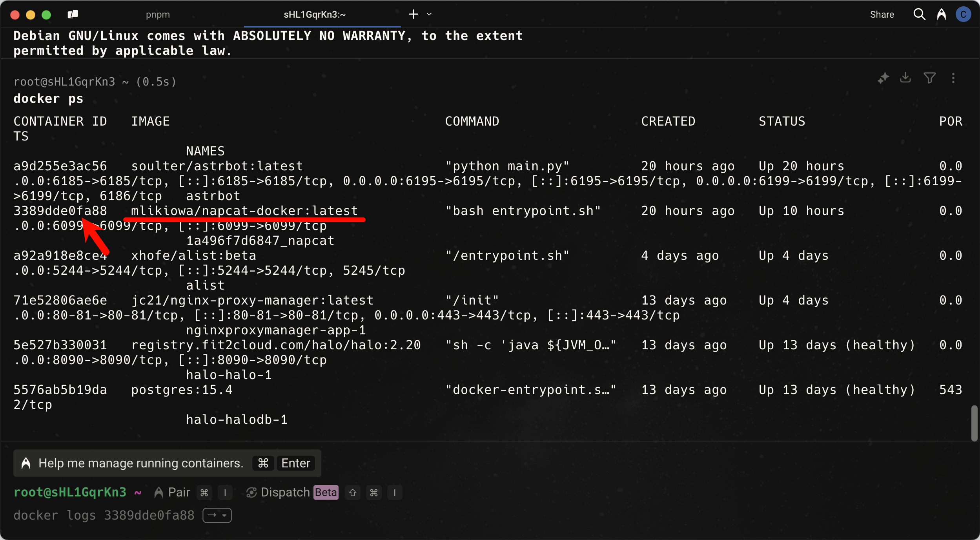Screen dimensions: 980x540
Task: Expand autosuggestion accept arrow dropdown
Action: (224, 515)
